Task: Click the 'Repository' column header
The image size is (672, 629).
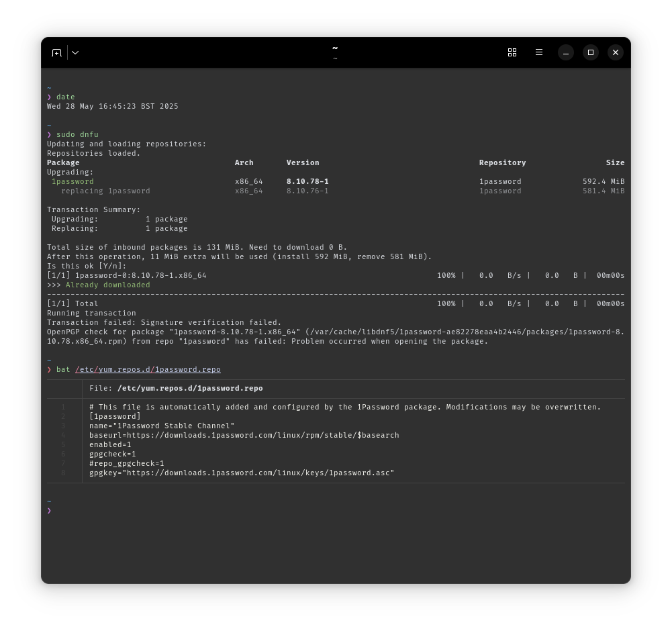Action: click(x=502, y=162)
